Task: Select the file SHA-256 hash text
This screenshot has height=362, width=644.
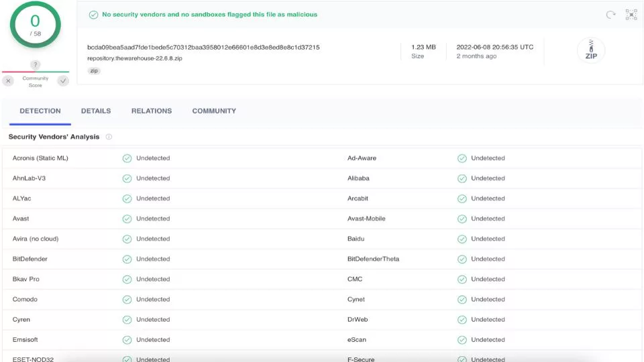Action: [x=203, y=47]
